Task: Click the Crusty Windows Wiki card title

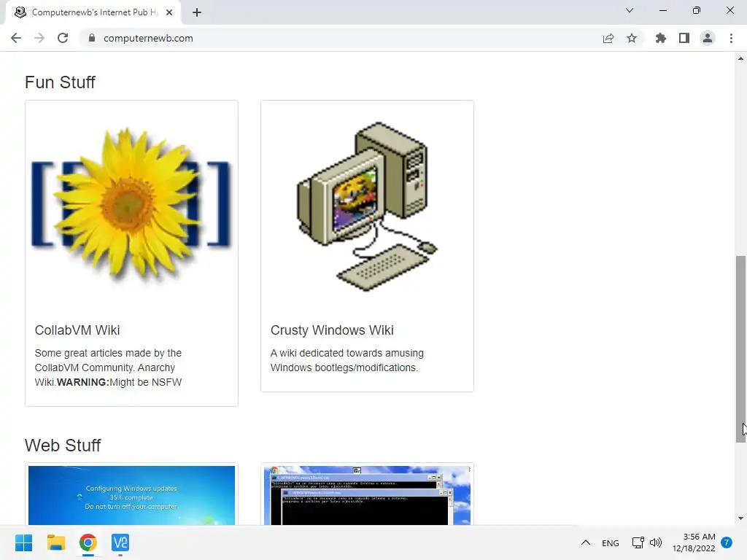Action: pos(332,330)
